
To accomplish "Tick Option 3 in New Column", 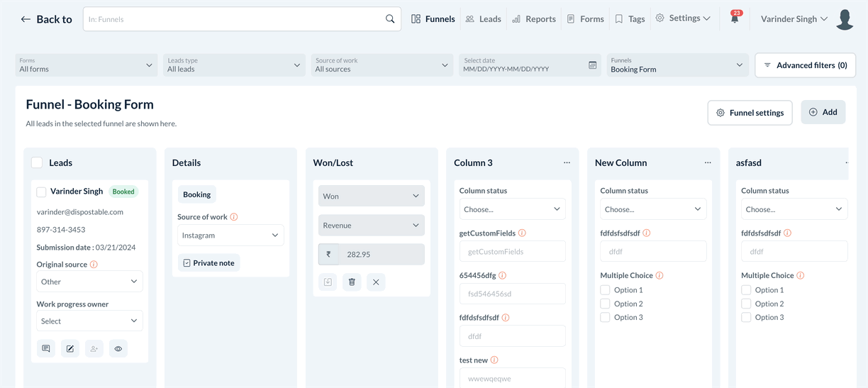I will (x=605, y=317).
